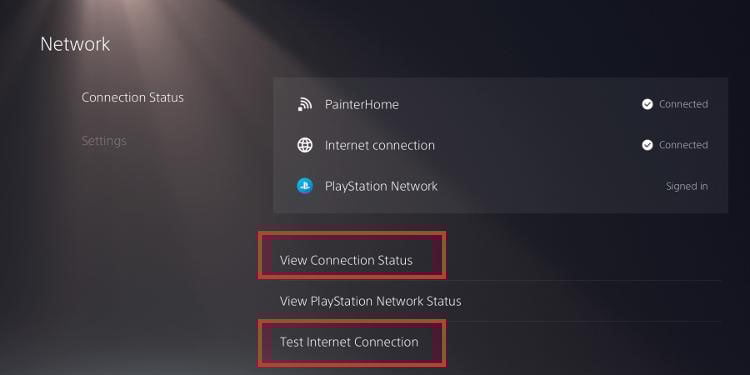Click the PlayStation Network label text
This screenshot has width=750, height=375.
coord(381,186)
